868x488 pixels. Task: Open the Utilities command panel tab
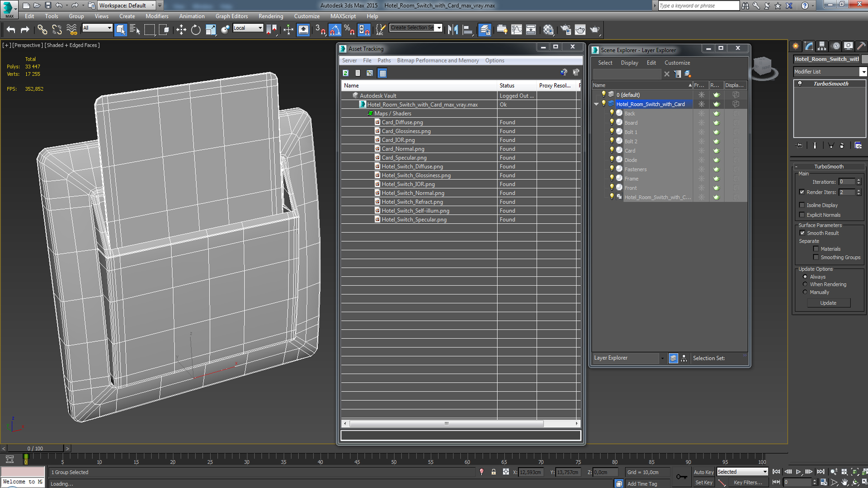pos(862,46)
